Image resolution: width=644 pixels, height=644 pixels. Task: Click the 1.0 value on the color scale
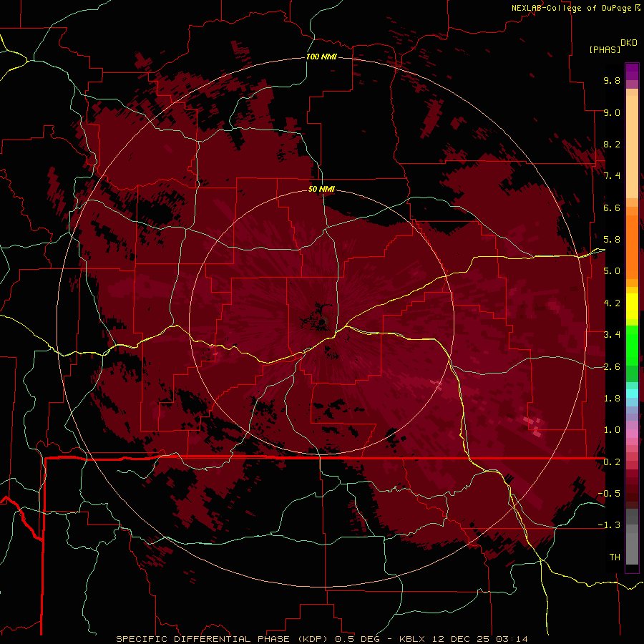click(x=612, y=430)
